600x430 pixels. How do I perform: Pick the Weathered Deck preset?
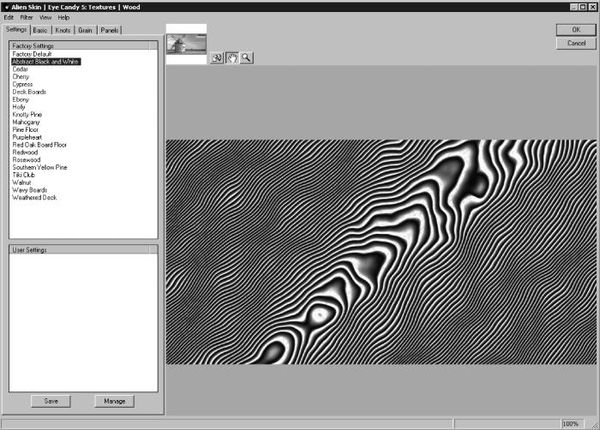pyautogui.click(x=35, y=198)
